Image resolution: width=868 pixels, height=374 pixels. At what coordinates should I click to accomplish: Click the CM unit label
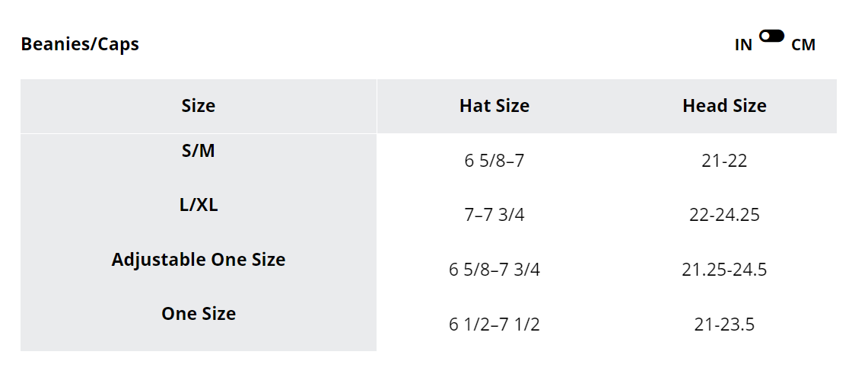tap(803, 45)
